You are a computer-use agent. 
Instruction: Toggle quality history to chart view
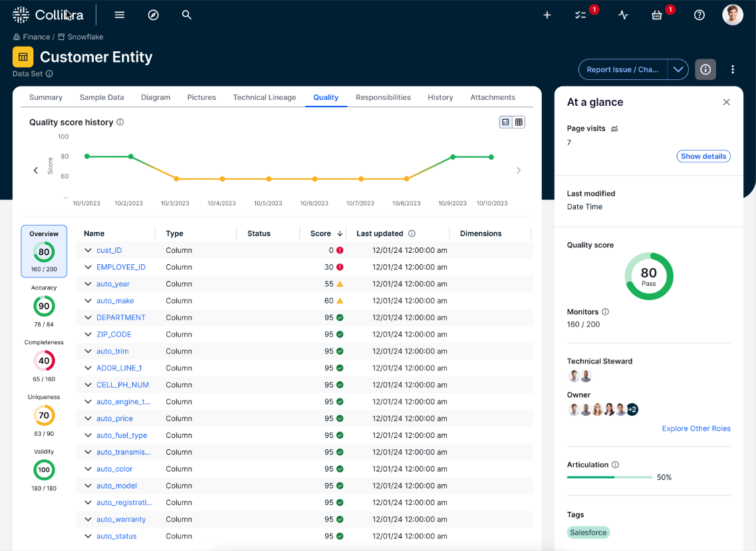point(505,122)
